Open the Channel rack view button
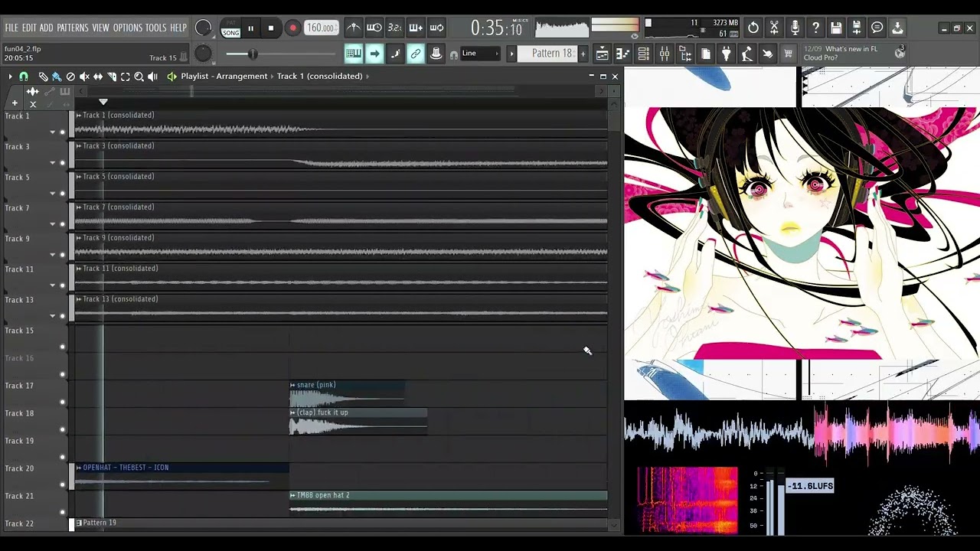 [x=644, y=54]
